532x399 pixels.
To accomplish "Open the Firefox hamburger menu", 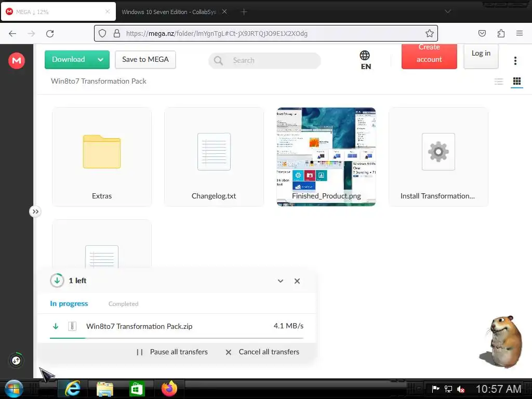I will (520, 33).
